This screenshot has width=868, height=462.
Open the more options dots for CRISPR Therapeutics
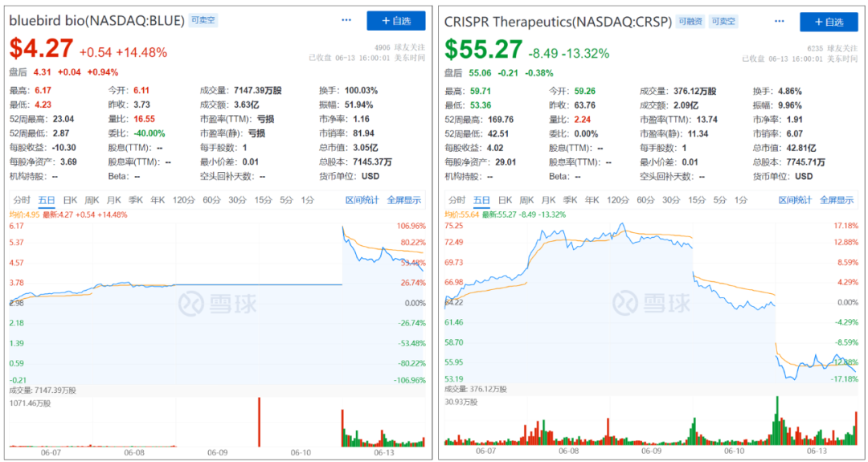point(780,20)
